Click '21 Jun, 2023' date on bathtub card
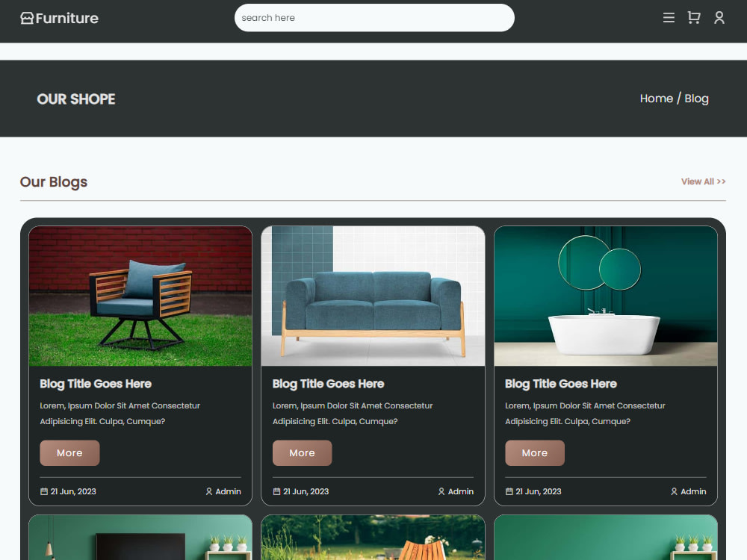Screen dimensions: 747x560 [x=539, y=491]
